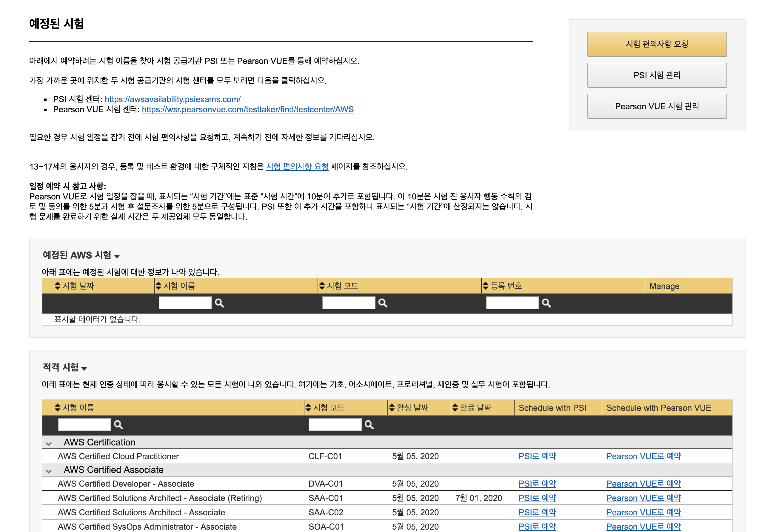The image size is (776, 532).
Task: Click Pearson VUE로 예약 for SAA-C02
Action: pyautogui.click(x=643, y=512)
